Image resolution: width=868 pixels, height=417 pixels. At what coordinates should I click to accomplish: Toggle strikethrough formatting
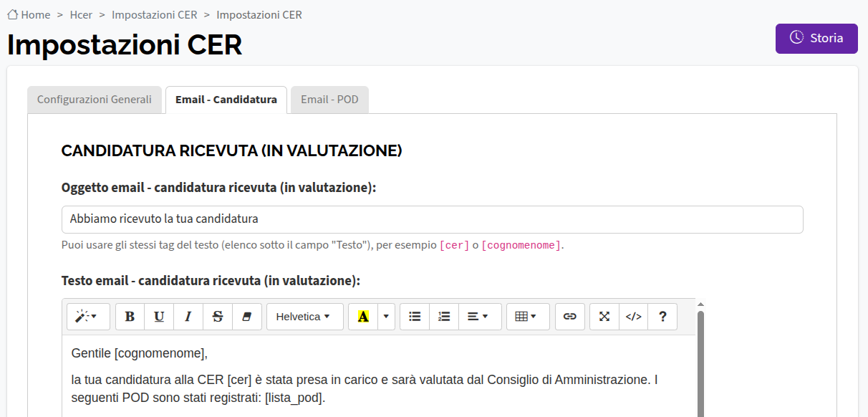click(218, 317)
